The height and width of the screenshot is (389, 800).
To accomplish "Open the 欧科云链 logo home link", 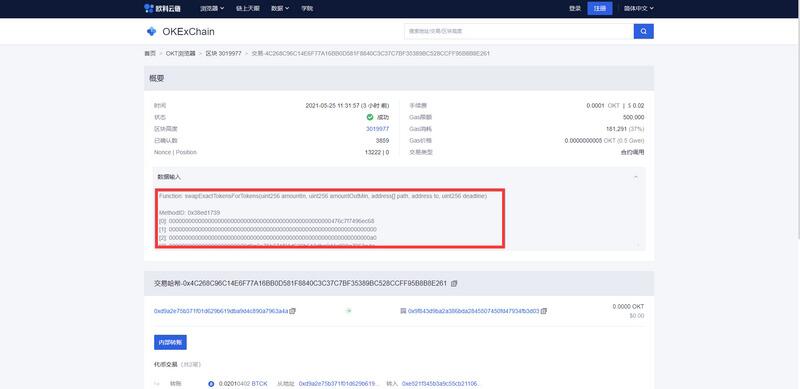I will point(162,8).
